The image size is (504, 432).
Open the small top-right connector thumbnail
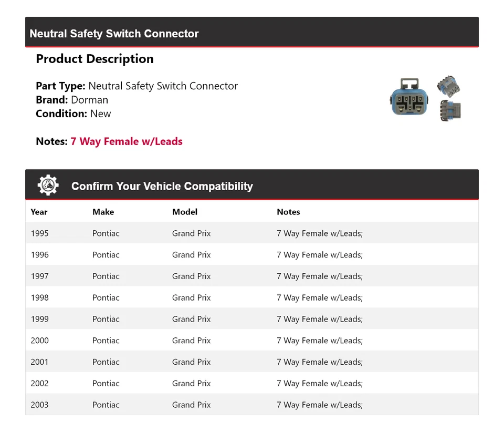448,86
